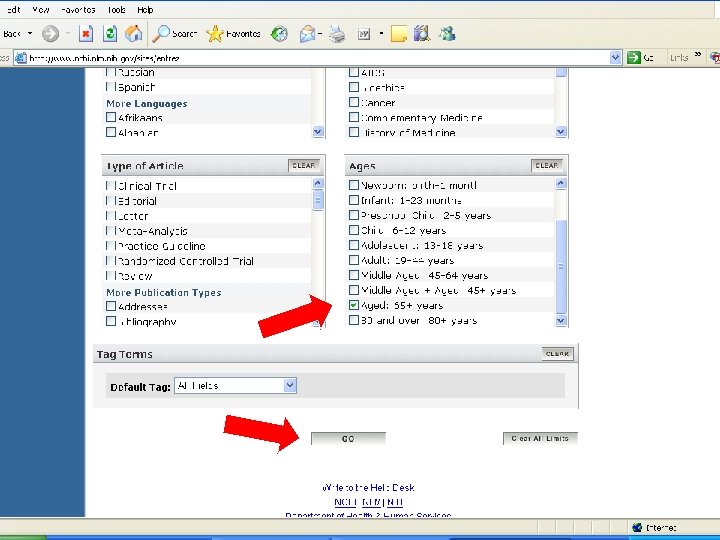The width and height of the screenshot is (720, 540).
Task: Go to Home page icon
Action: point(134,34)
